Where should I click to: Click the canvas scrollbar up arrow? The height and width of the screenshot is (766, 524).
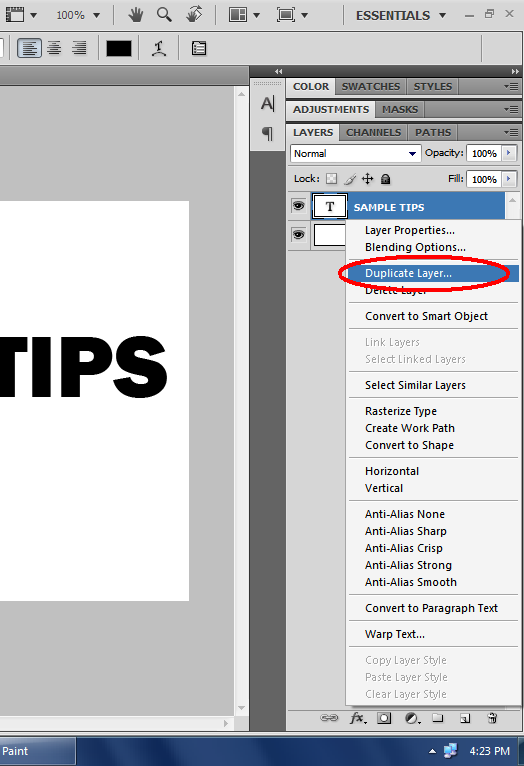coord(241,93)
